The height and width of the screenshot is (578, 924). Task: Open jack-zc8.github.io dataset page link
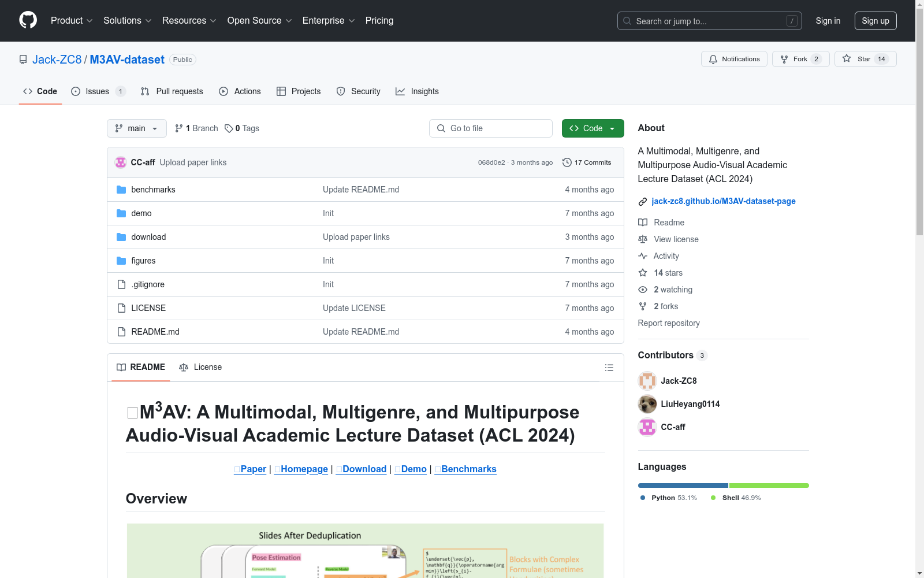[724, 201]
